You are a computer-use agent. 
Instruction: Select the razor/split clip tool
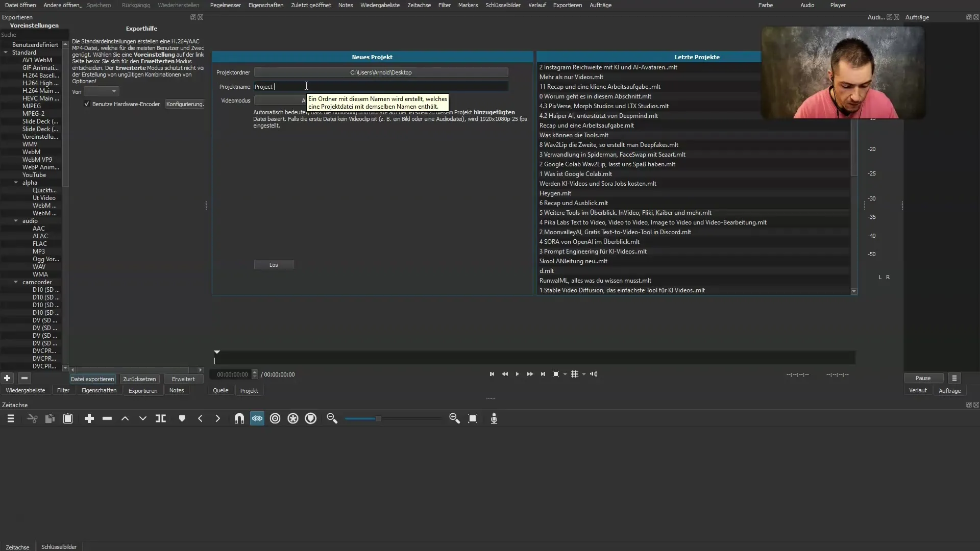pyautogui.click(x=161, y=418)
